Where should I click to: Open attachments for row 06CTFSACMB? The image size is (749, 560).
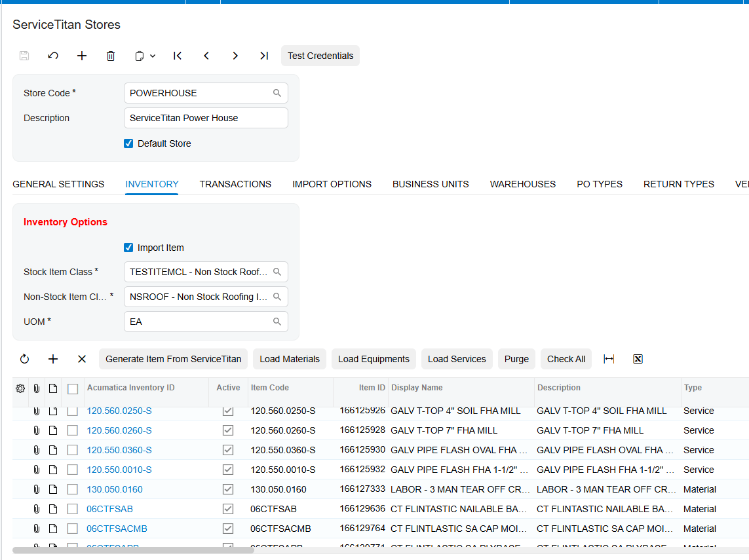click(36, 529)
